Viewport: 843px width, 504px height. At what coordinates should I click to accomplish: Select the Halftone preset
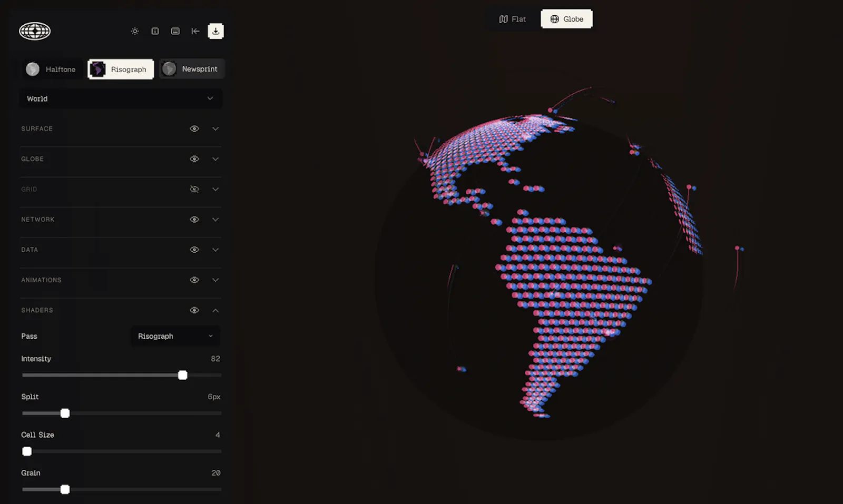[x=51, y=69]
